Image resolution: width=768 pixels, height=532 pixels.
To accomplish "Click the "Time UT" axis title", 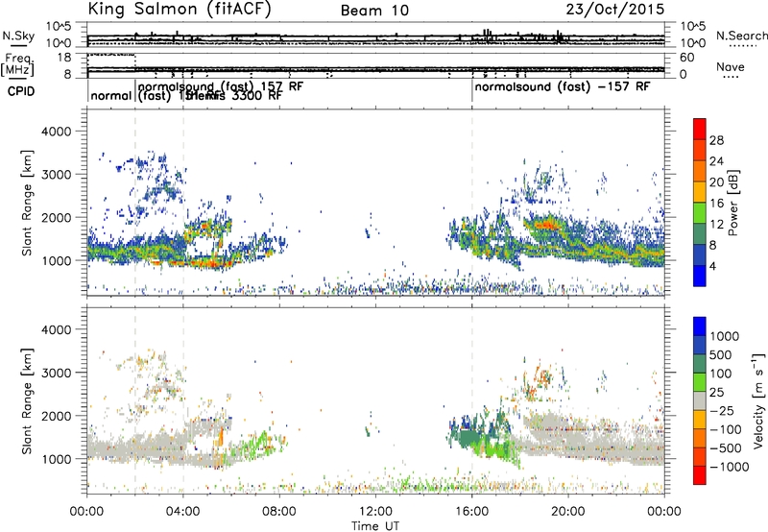I will (x=375, y=526).
